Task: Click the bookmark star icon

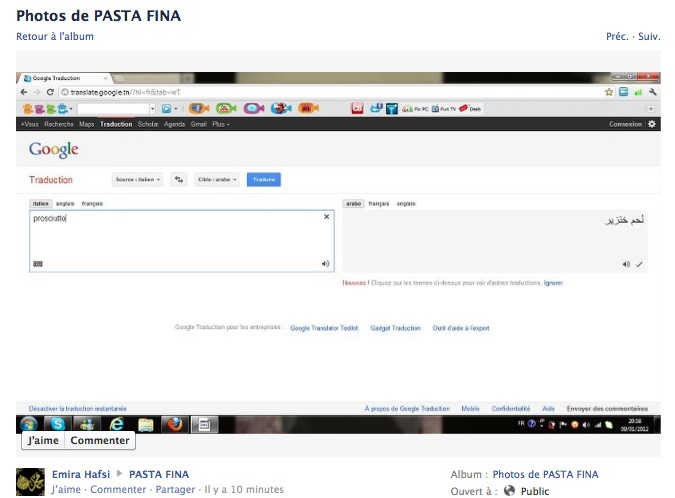Action: pos(609,92)
